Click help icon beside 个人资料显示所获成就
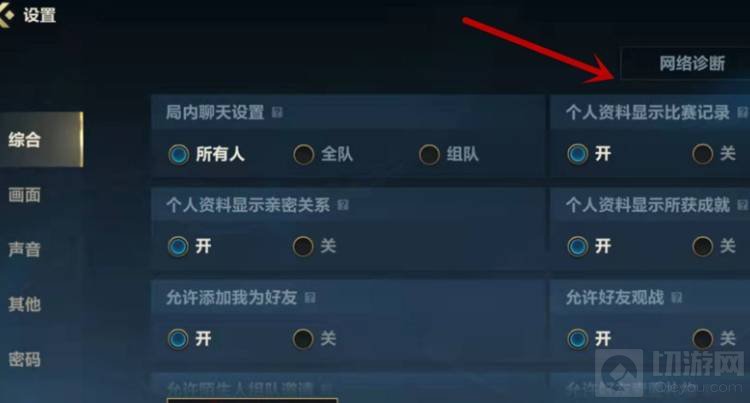This screenshot has height=403, width=750. tap(742, 205)
